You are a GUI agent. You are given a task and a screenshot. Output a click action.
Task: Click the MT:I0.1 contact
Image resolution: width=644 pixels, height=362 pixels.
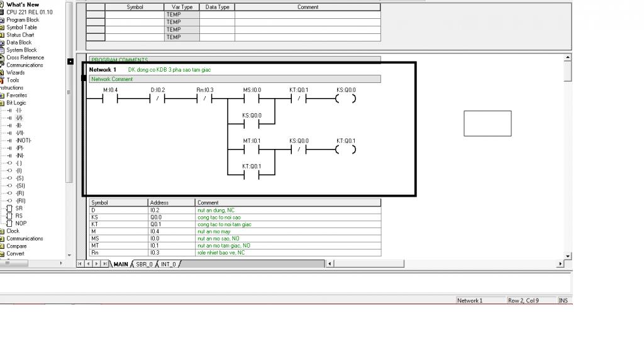click(x=252, y=150)
